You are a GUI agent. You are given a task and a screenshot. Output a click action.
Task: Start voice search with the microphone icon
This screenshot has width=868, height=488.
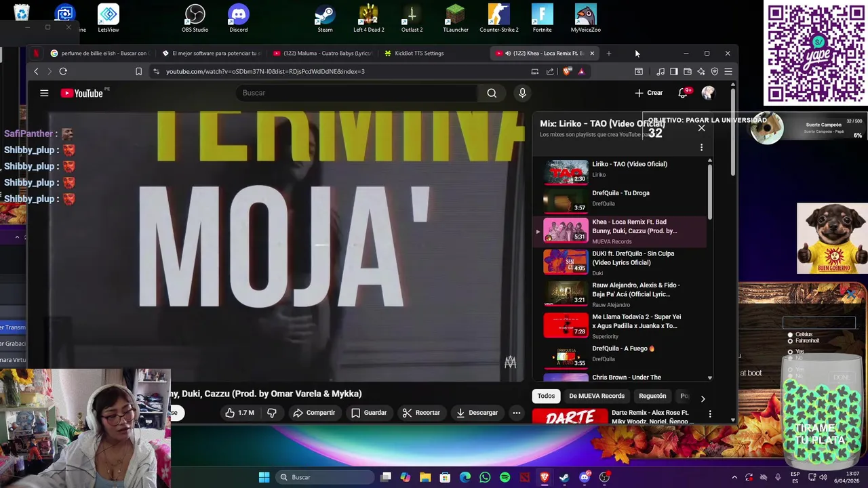522,93
